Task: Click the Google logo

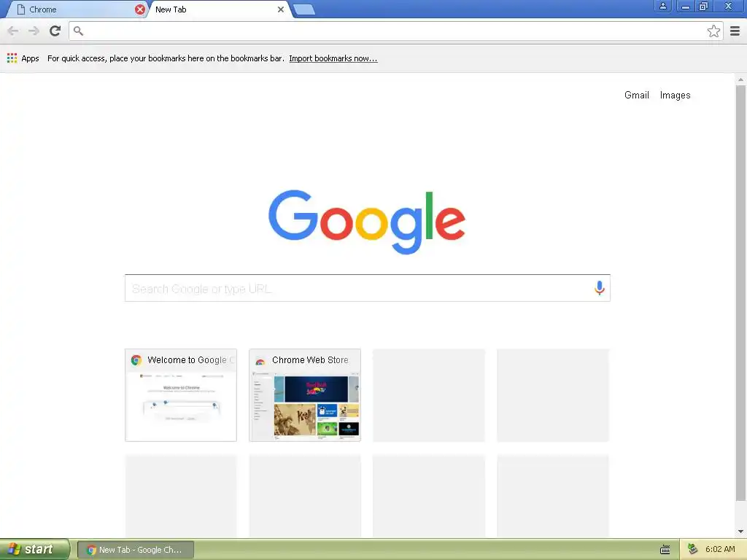Action: 367,222
